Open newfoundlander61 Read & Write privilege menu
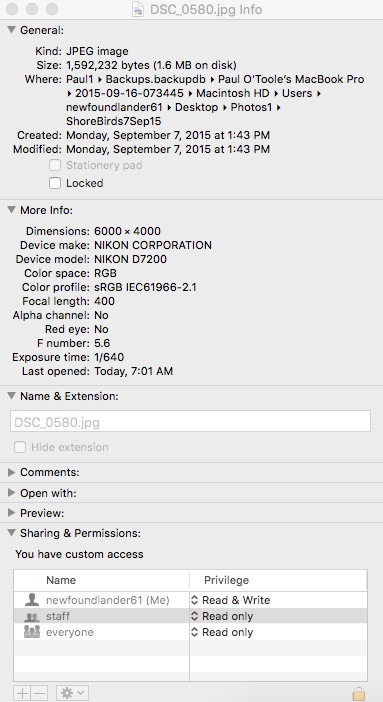The height and width of the screenshot is (702, 383). (x=231, y=600)
